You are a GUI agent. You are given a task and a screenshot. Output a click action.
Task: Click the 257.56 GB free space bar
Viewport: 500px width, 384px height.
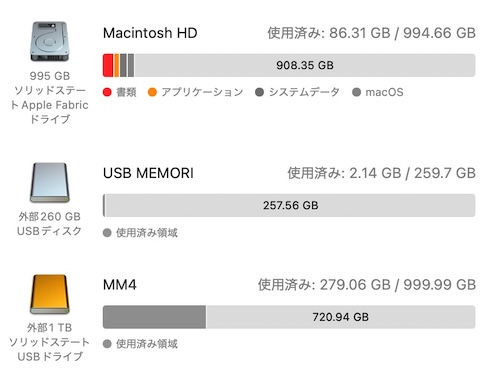(290, 205)
